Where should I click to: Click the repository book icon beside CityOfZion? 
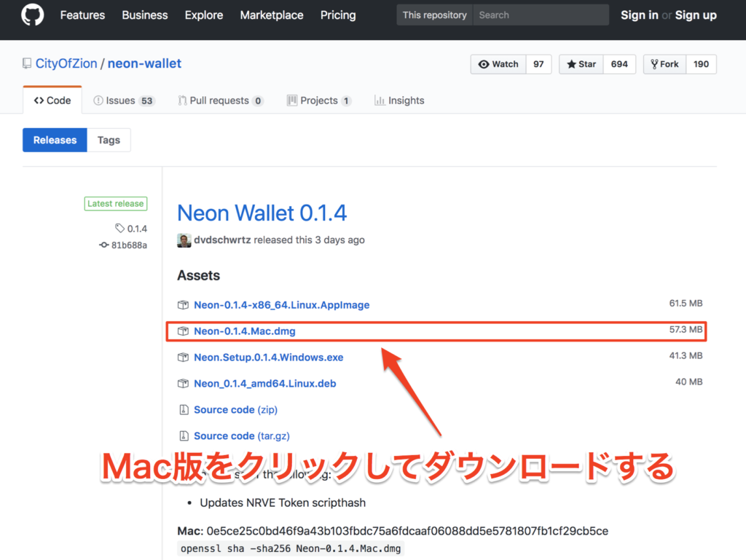tap(27, 63)
